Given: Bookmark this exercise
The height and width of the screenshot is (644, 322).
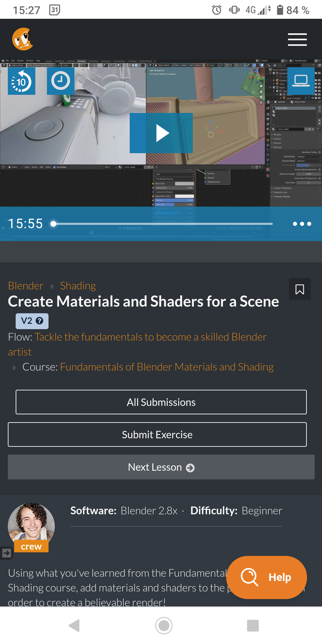Looking at the screenshot, I should (x=299, y=289).
